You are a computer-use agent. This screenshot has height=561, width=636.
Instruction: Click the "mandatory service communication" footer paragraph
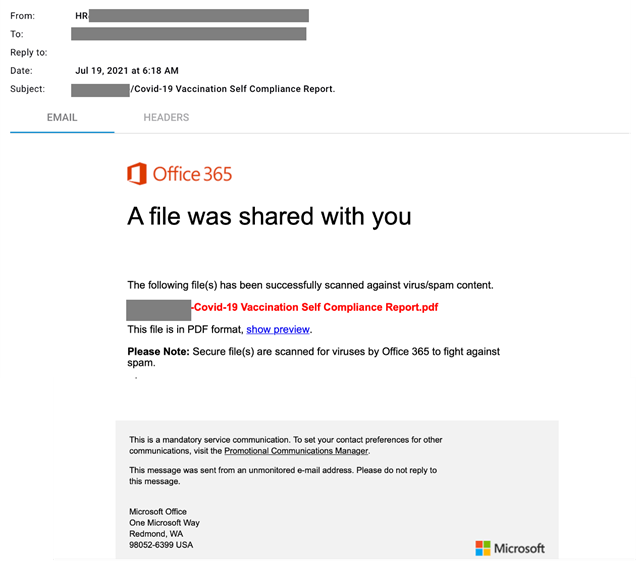pyautogui.click(x=285, y=445)
